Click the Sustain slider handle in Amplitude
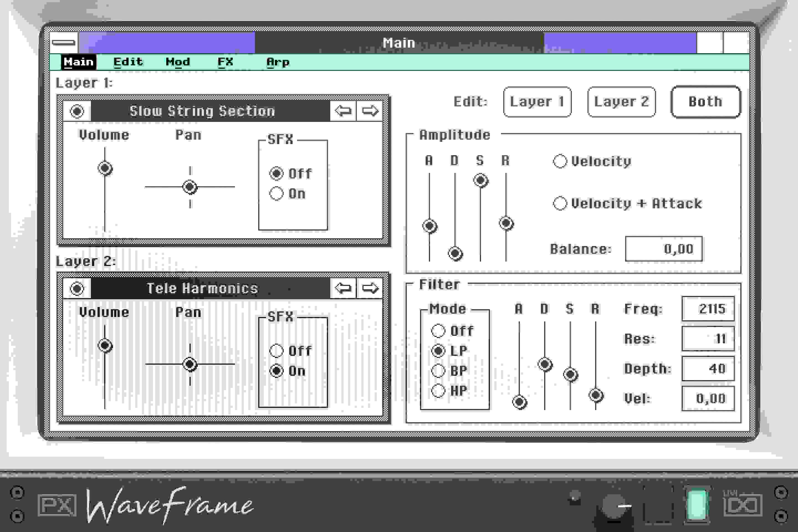 [x=481, y=180]
